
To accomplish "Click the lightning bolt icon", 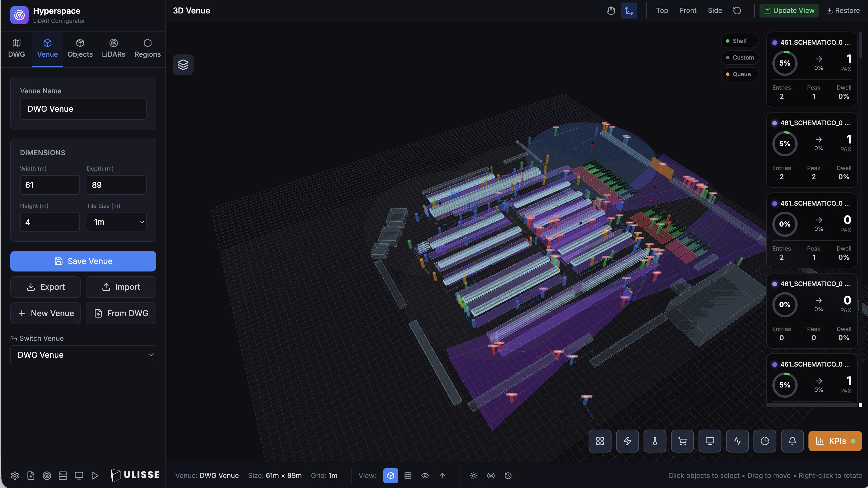I will (x=627, y=441).
